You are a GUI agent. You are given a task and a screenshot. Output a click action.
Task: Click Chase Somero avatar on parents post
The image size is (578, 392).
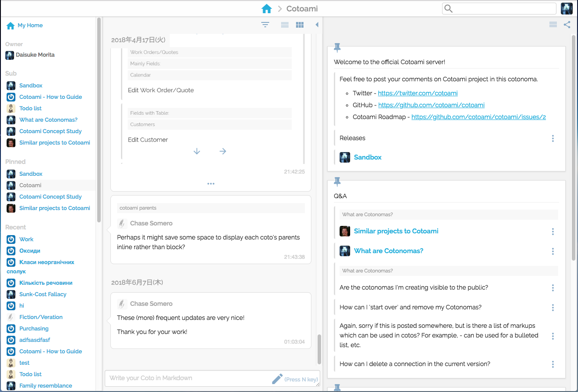pos(122,223)
